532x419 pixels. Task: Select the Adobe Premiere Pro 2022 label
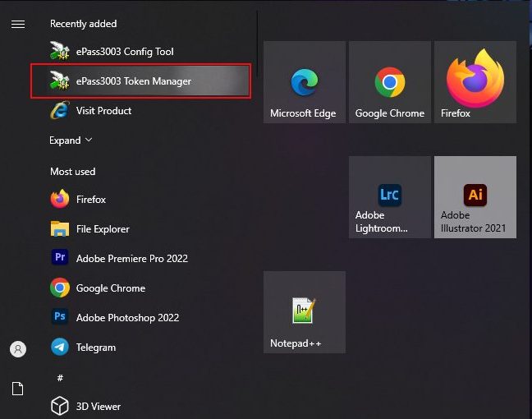click(x=132, y=259)
